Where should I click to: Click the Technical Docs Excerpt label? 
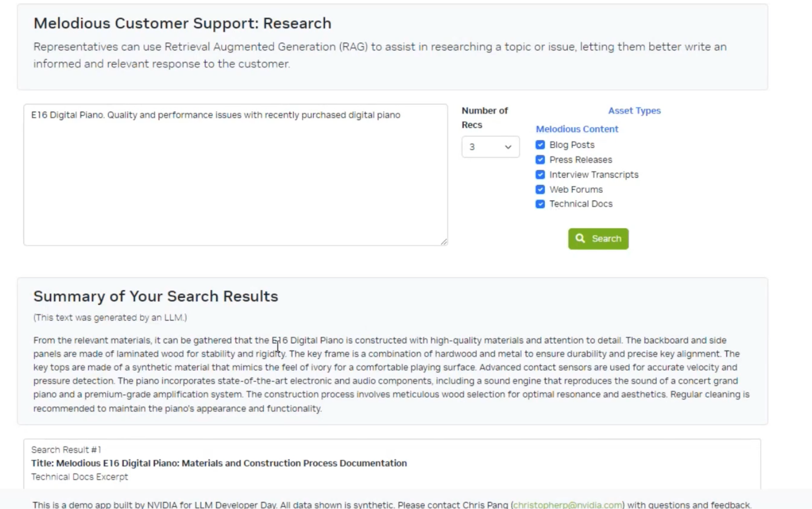[79, 477]
